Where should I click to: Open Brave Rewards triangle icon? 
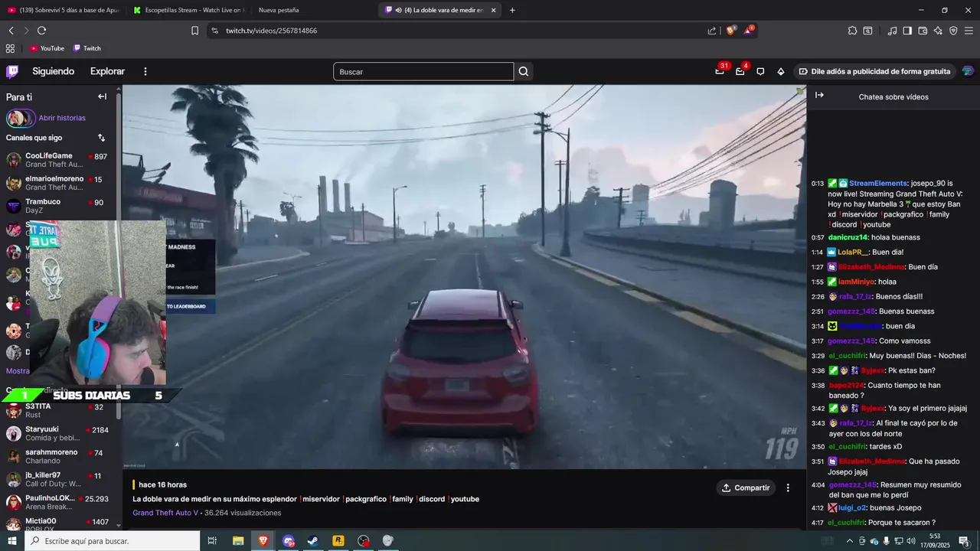(749, 31)
